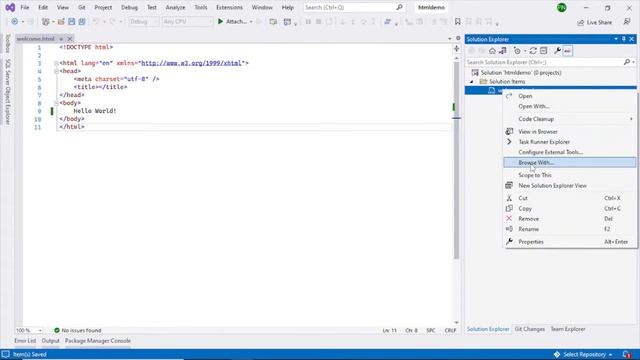
Task: Click the Visual Studio logo icon
Action: pos(10,7)
